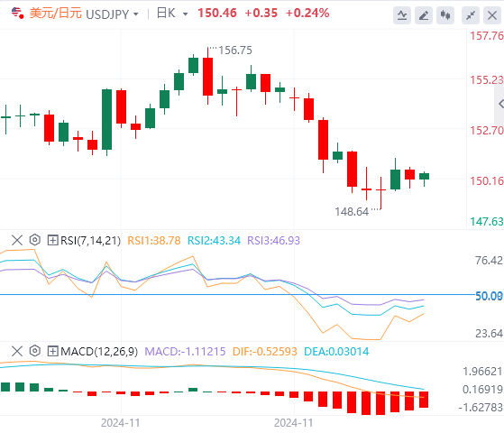Click the 日K period label
The height and width of the screenshot is (433, 504).
pos(166,14)
